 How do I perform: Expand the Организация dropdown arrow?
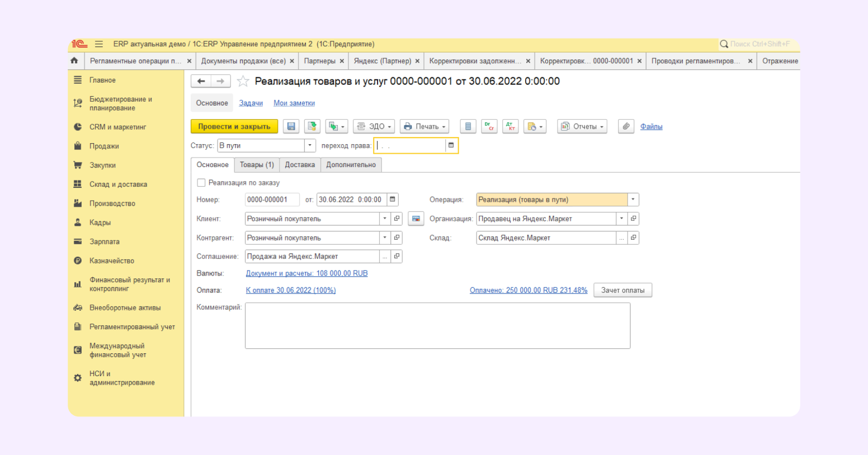pyautogui.click(x=621, y=219)
